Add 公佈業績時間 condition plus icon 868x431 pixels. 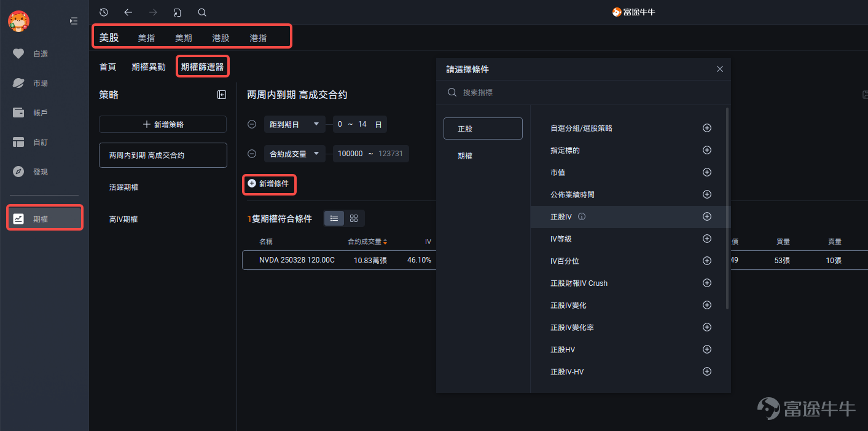[x=707, y=194]
